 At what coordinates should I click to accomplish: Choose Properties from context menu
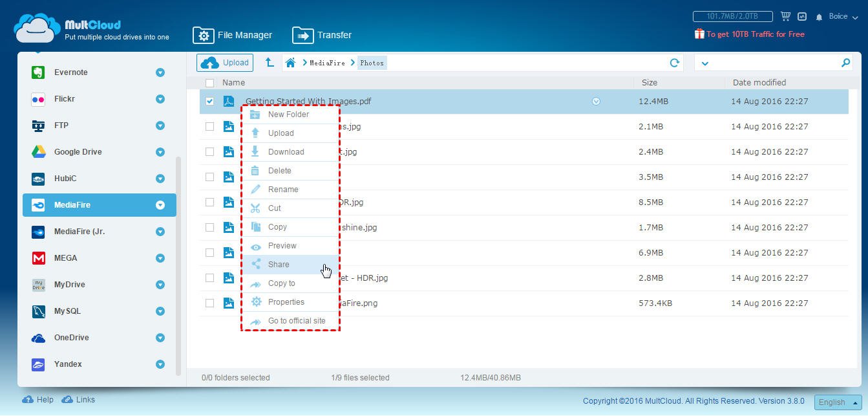click(x=290, y=302)
